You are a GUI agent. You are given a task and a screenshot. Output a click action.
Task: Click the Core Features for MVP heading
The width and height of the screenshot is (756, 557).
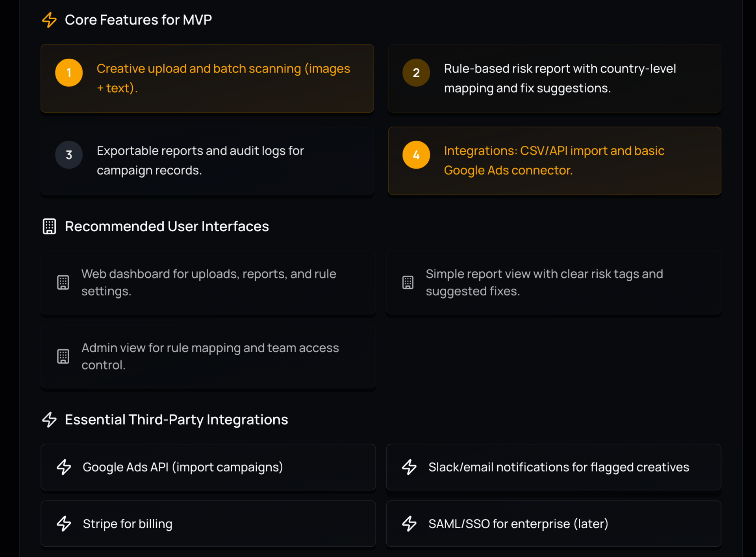coord(138,20)
